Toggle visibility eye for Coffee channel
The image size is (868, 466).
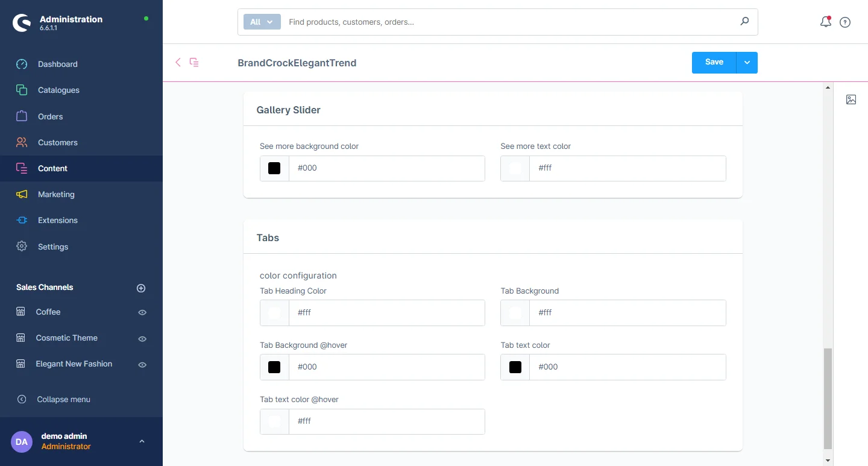[x=142, y=312]
